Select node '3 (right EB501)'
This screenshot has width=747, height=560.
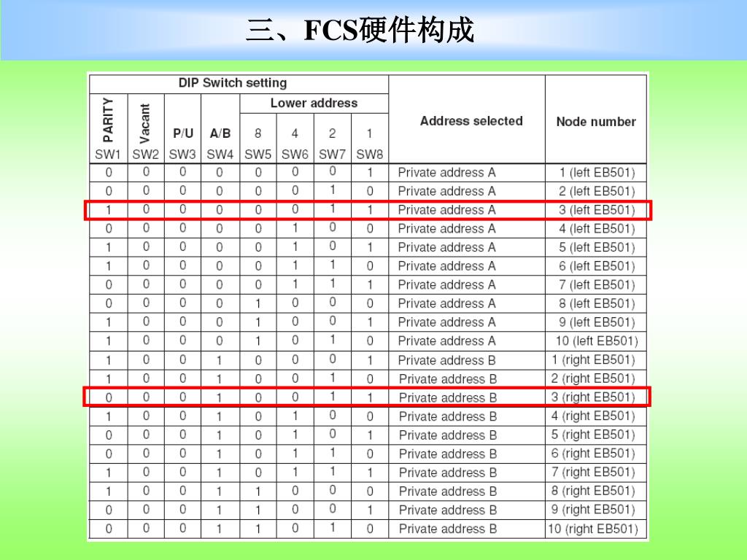[x=593, y=397]
